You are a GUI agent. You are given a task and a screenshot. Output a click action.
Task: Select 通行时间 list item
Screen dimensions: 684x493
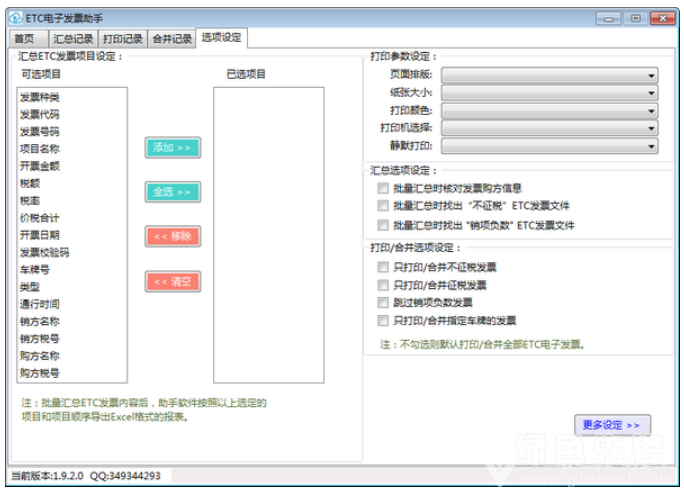coord(40,304)
